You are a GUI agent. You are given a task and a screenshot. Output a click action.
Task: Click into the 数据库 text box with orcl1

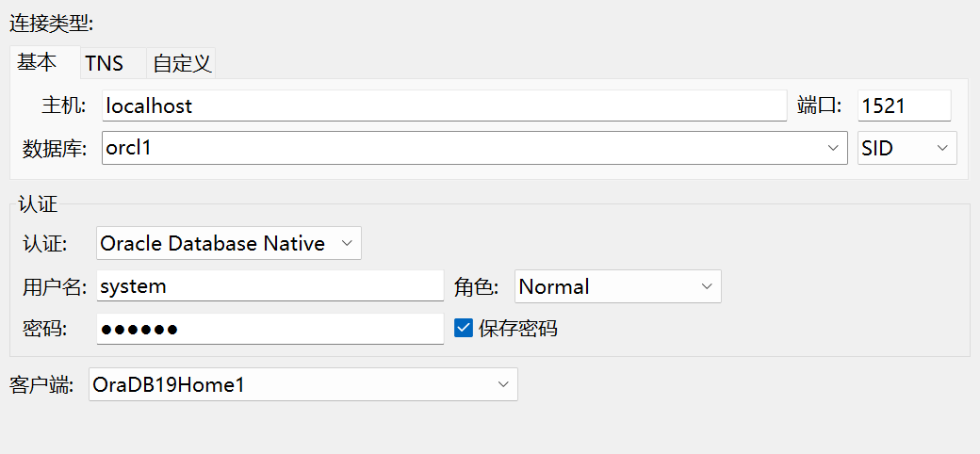pos(452,148)
